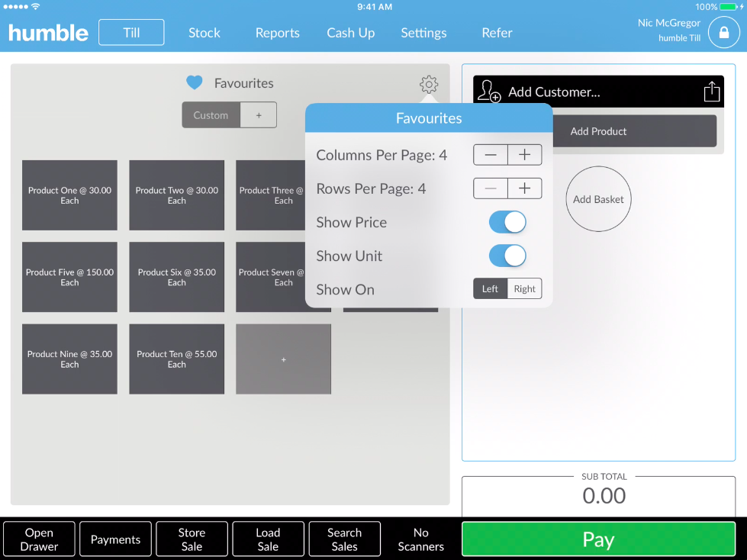The height and width of the screenshot is (560, 747).
Task: Select Product Nine @ 35.00 tile
Action: [69, 359]
